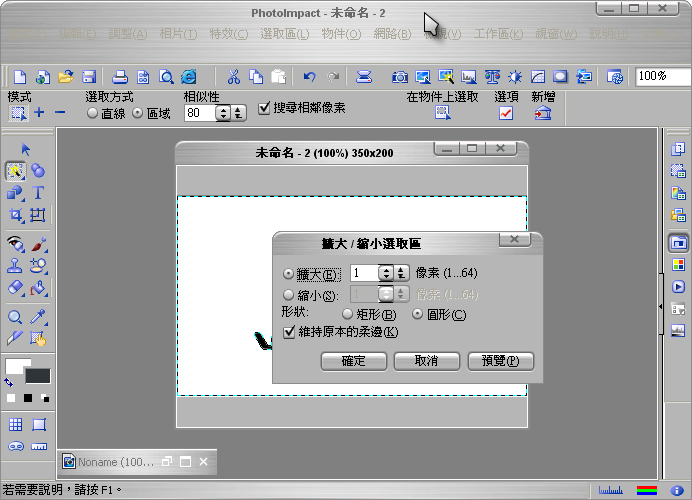Screen dimensions: 692x500
Task: Confirm with the 確定 button
Action: pyautogui.click(x=354, y=361)
